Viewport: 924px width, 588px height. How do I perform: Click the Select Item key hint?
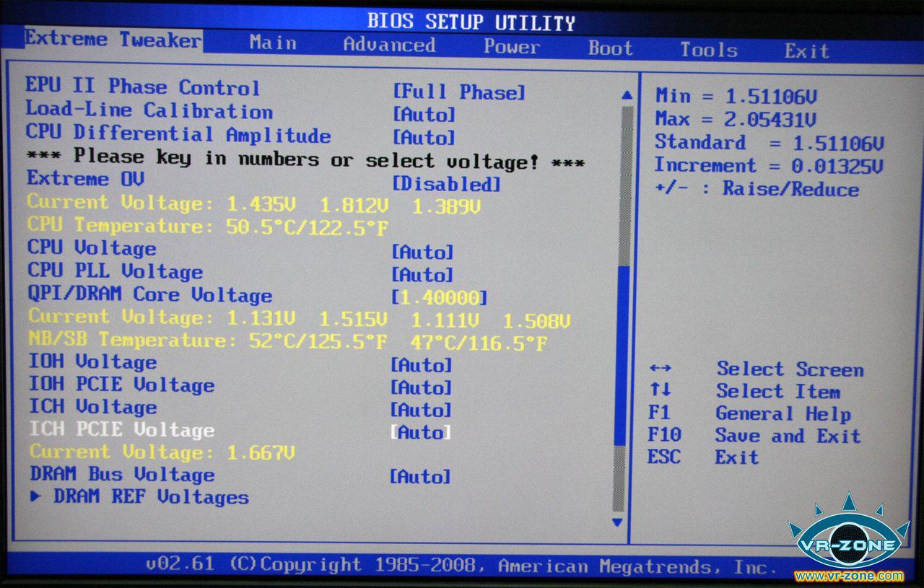(x=745, y=391)
